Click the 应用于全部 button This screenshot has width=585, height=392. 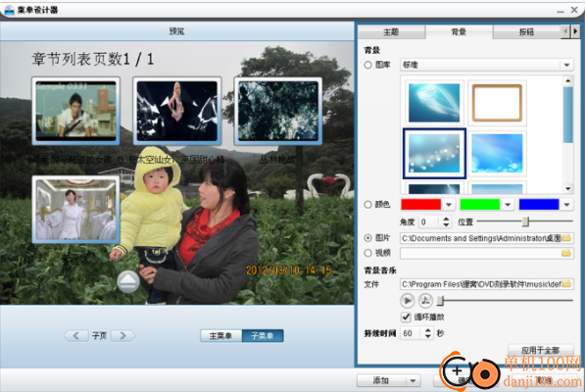point(540,350)
